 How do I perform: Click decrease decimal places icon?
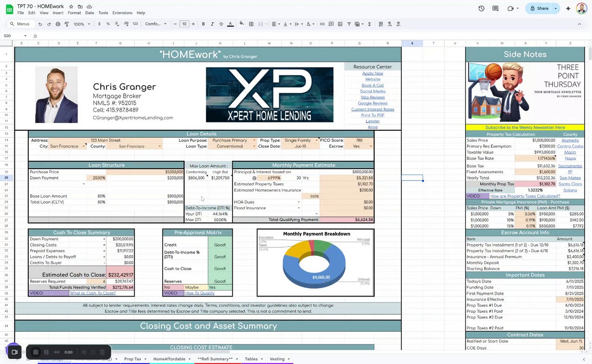pyautogui.click(x=117, y=24)
